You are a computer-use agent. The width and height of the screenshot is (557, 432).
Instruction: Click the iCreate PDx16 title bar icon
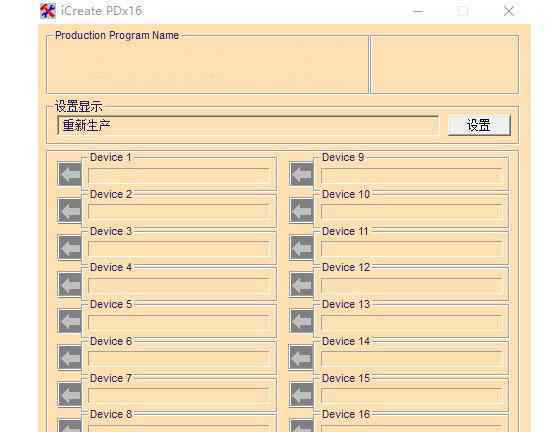point(48,11)
